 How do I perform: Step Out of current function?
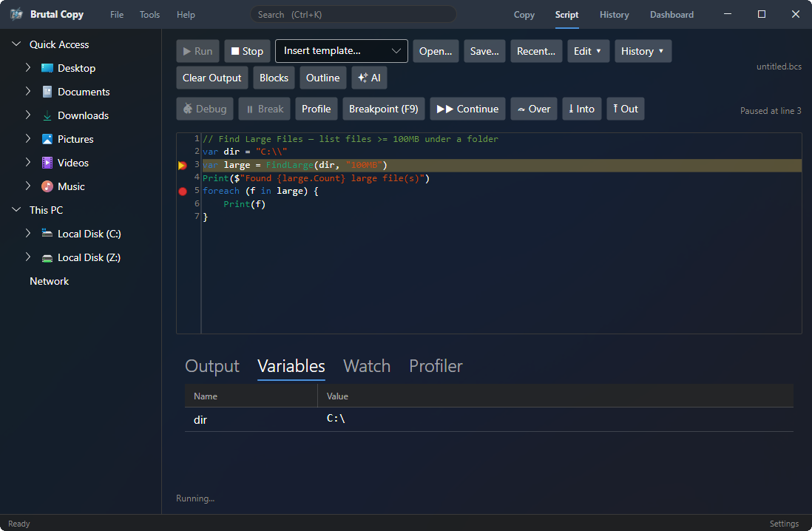(x=626, y=109)
